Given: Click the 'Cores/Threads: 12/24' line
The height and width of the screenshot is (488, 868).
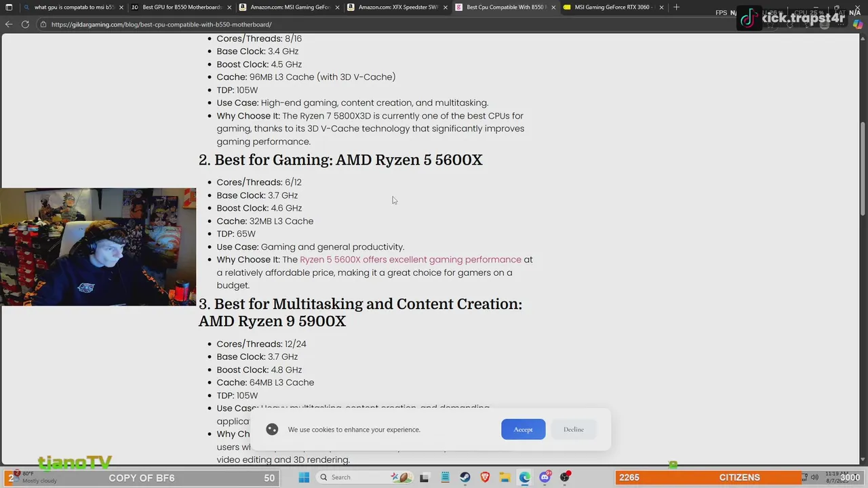Looking at the screenshot, I should pyautogui.click(x=262, y=344).
